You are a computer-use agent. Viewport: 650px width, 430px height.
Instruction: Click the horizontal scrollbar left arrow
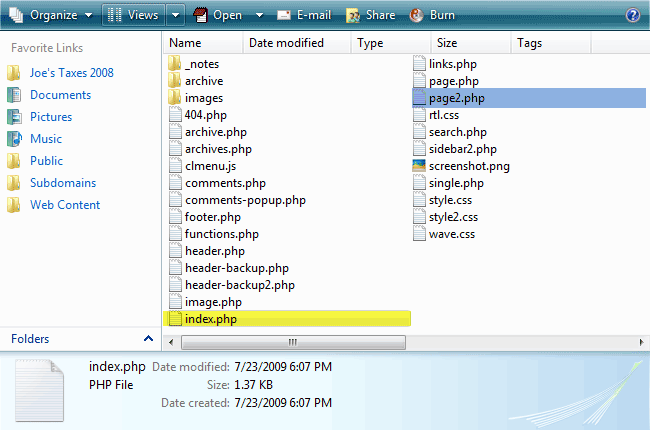171,342
